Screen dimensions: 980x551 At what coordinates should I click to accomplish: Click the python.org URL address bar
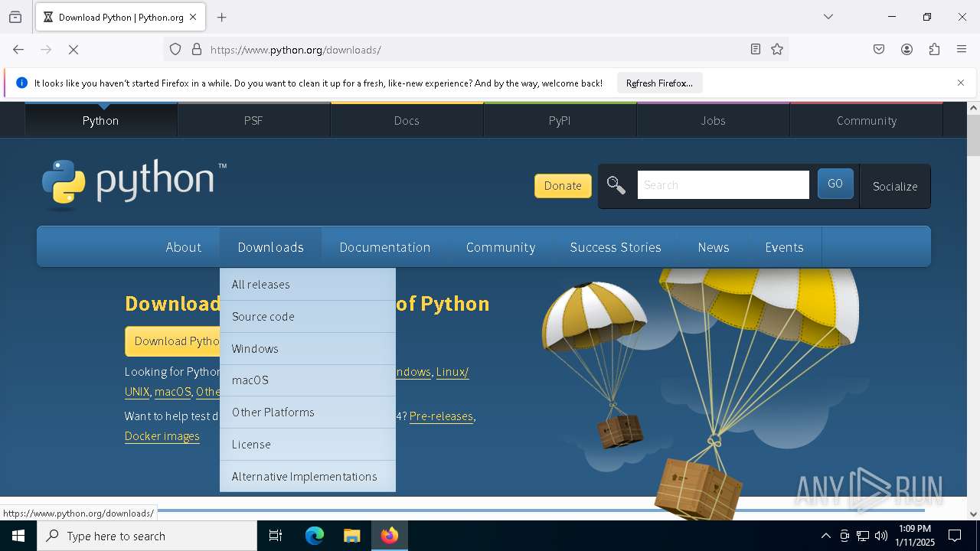click(x=475, y=50)
